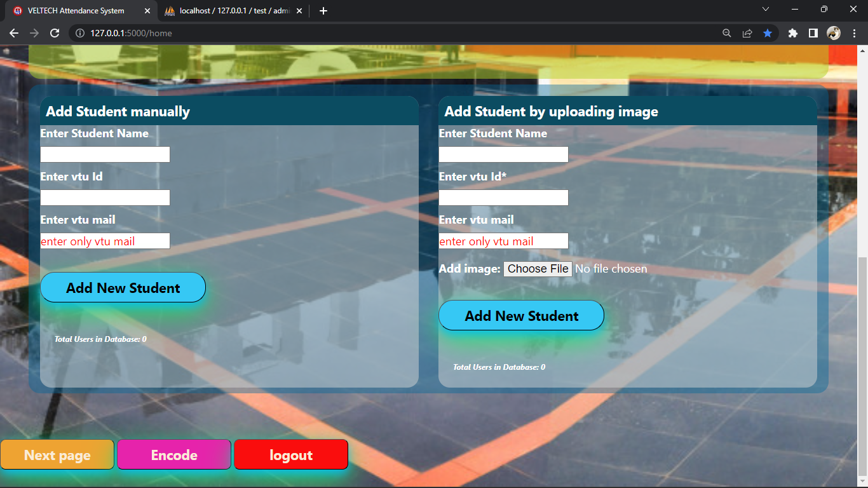Click the share icon in the toolbar

coord(747,33)
